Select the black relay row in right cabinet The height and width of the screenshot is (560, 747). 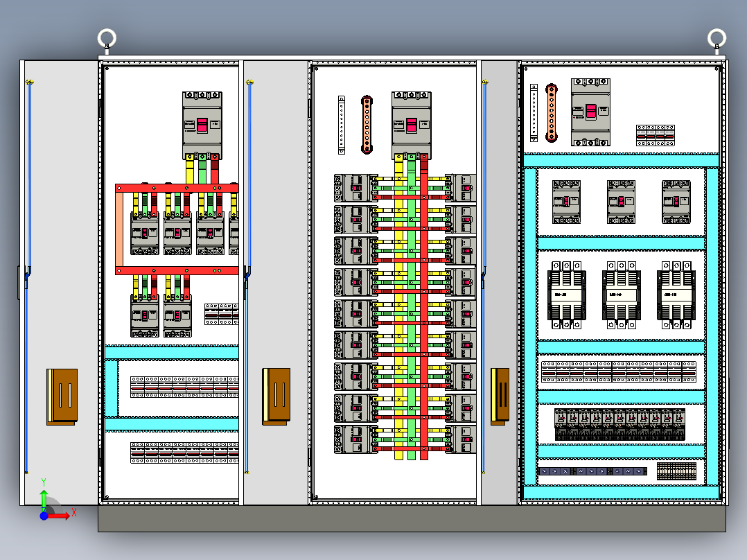pos(619,424)
